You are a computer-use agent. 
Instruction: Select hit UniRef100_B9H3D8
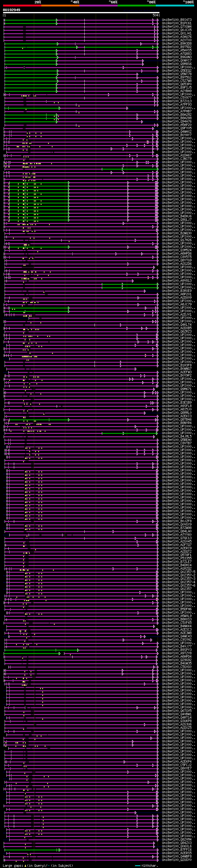coord(177,43)
